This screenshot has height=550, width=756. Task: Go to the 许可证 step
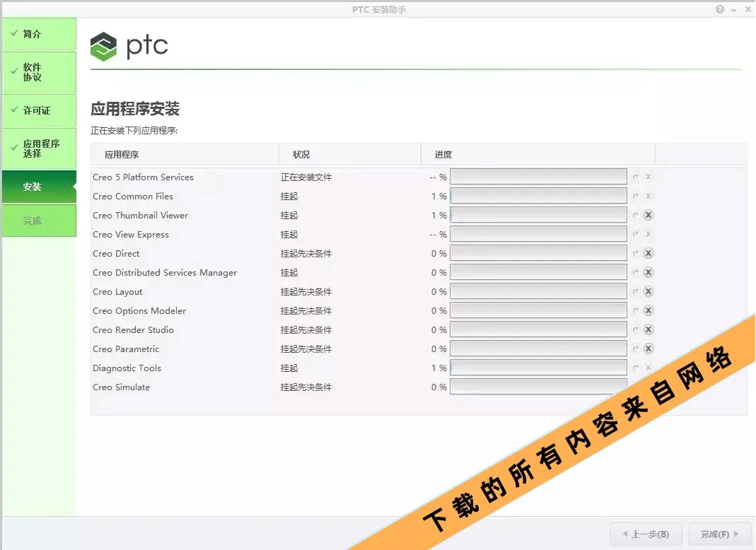39,110
